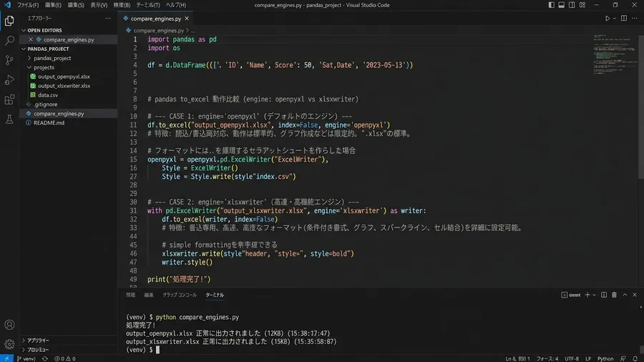Split the editor to the right
The height and width of the screenshot is (362, 644).
(623, 19)
